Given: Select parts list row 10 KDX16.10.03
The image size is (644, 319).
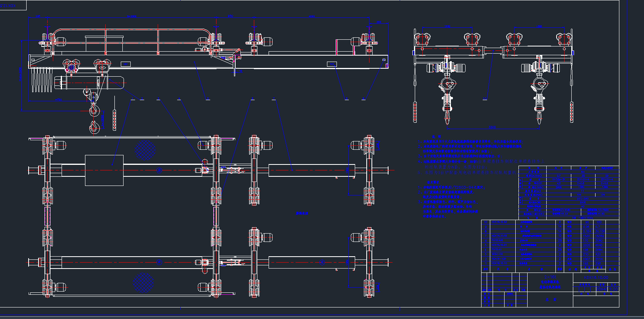Looking at the screenshot, I should [499, 222].
